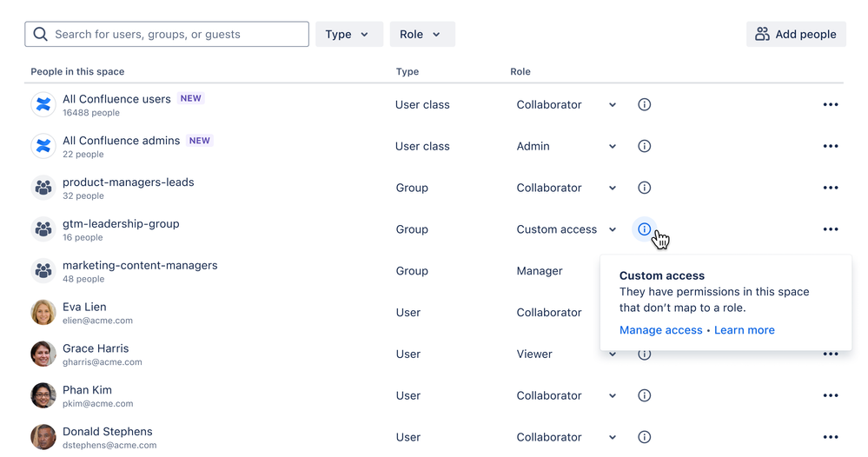Open more actions for Donald Stephens
The width and height of the screenshot is (868, 457).
click(831, 437)
